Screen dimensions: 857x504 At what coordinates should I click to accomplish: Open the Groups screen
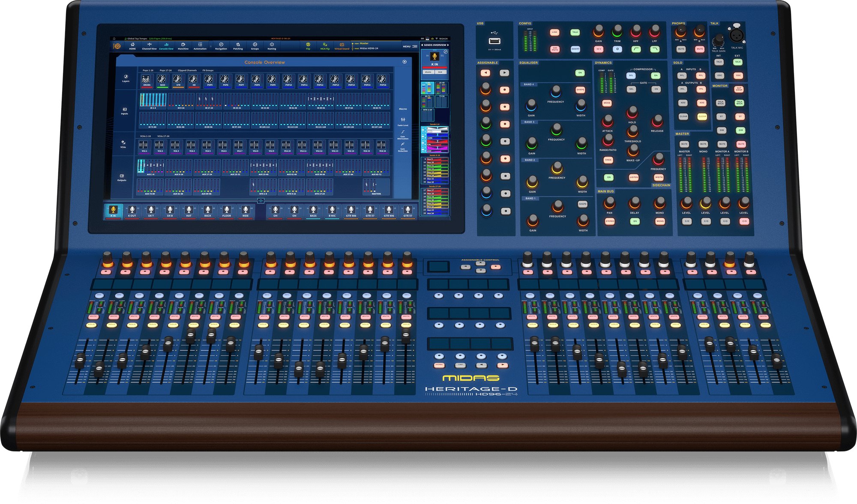click(x=255, y=47)
